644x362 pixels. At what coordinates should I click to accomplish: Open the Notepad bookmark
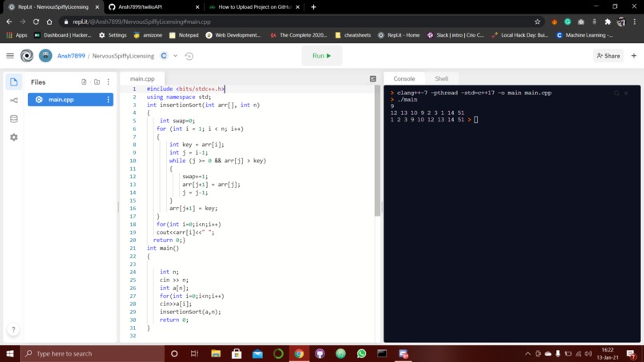tap(184, 35)
